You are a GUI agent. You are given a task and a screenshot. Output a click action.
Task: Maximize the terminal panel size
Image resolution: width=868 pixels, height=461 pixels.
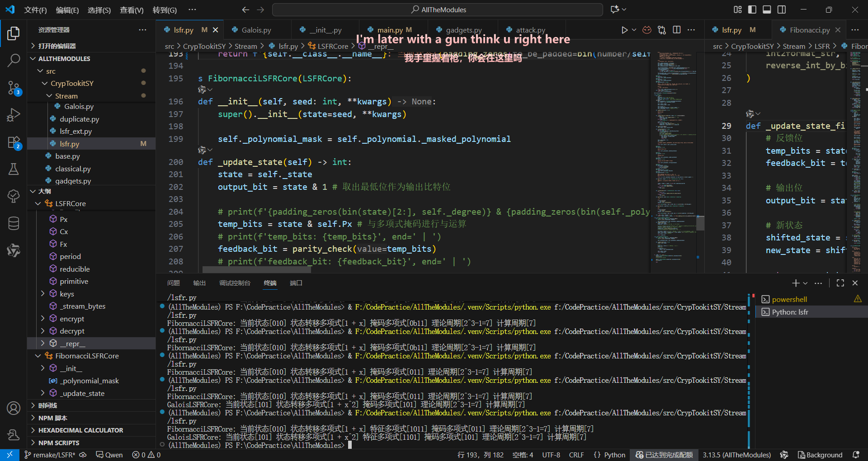tap(840, 283)
